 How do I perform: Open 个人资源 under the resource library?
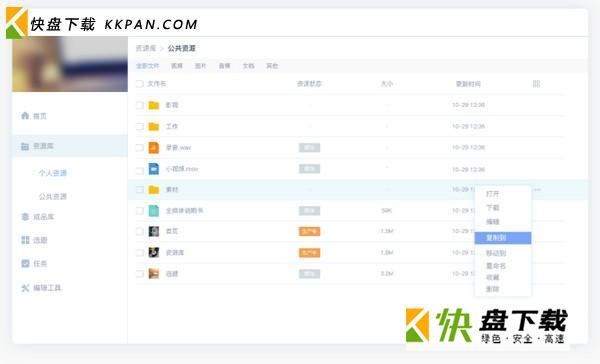point(53,173)
